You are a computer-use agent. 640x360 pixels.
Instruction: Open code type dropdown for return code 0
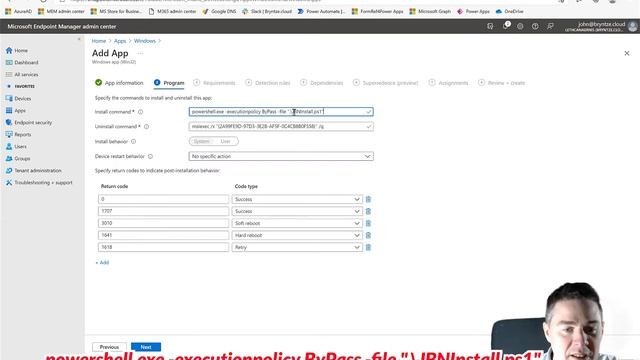297,199
